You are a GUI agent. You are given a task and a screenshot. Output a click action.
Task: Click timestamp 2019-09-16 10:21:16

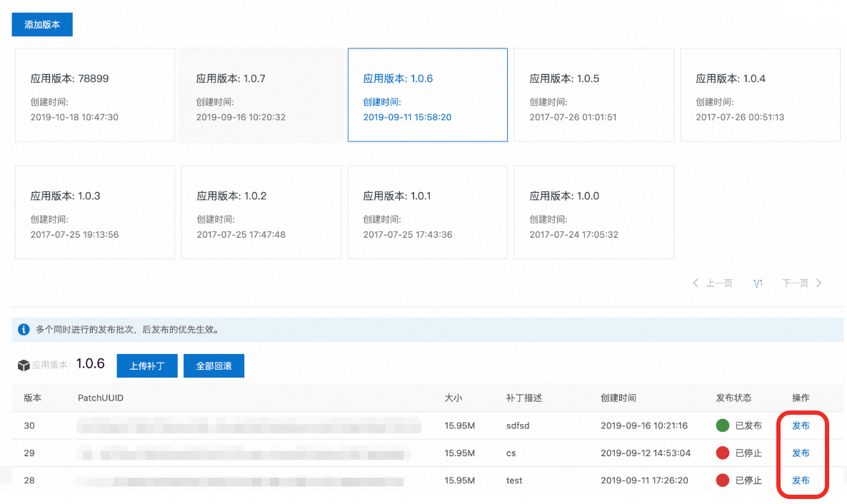(x=644, y=425)
